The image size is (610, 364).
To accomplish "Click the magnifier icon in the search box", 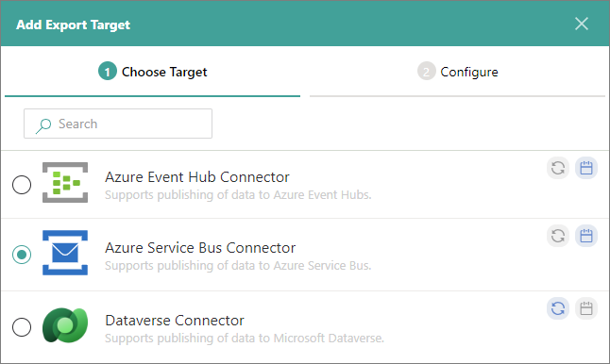I will (x=43, y=125).
